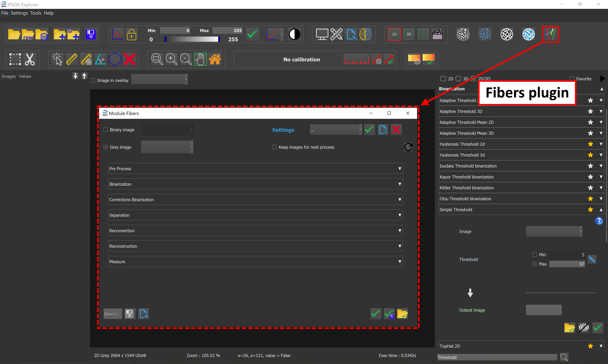This screenshot has width=608, height=364.
Task: Click the No calibration label
Action: click(302, 60)
